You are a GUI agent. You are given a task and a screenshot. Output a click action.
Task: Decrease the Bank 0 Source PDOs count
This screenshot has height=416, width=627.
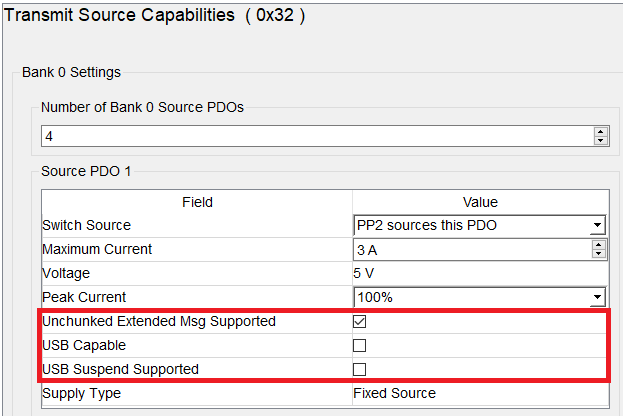click(600, 140)
